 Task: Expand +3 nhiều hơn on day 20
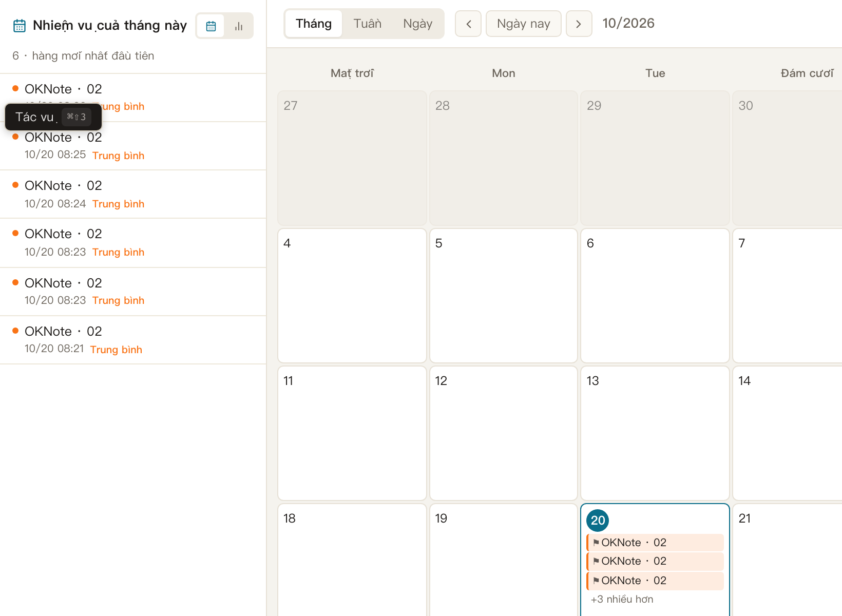pos(622,599)
